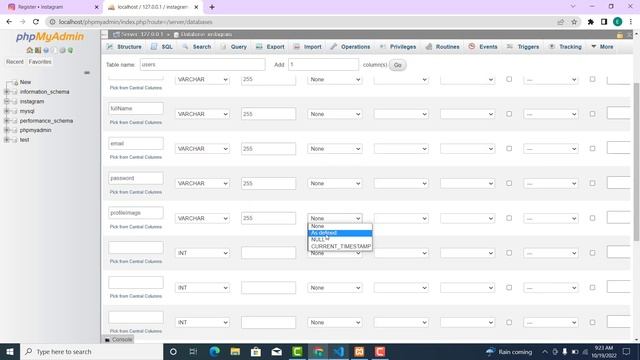This screenshot has width=640, height=360.
Task: Expand the mysql database node
Action: pyautogui.click(x=7, y=111)
